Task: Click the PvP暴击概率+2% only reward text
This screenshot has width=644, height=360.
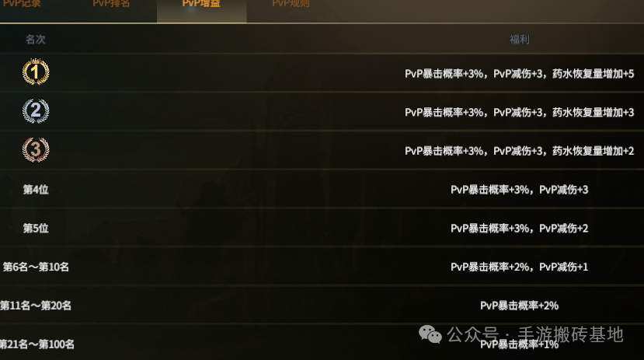Action: tap(520, 306)
